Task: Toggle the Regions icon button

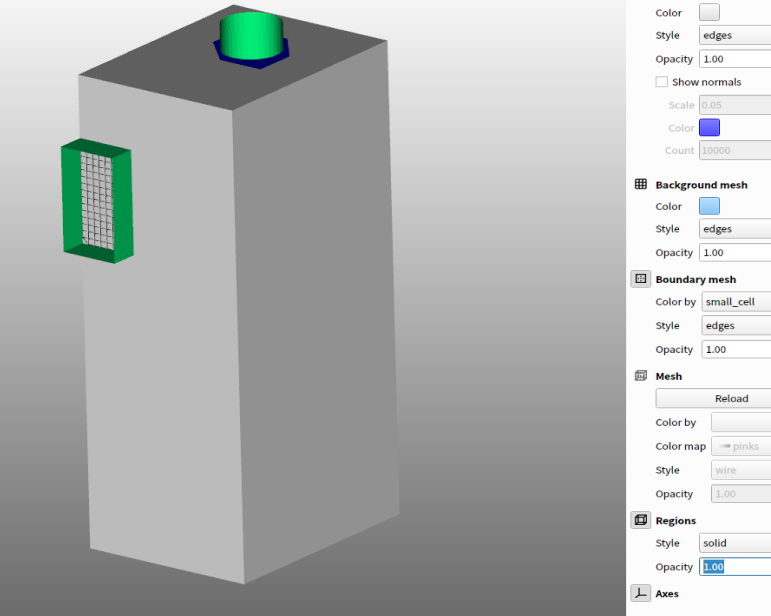Action: [x=641, y=520]
